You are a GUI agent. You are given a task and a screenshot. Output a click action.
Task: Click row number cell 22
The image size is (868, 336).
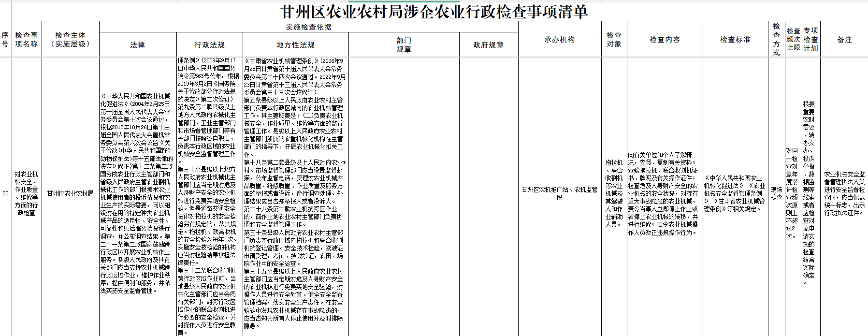(5, 193)
